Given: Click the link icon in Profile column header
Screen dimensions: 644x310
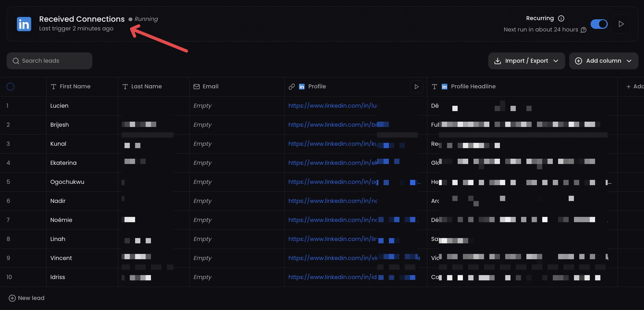Looking at the screenshot, I should pyautogui.click(x=291, y=86).
